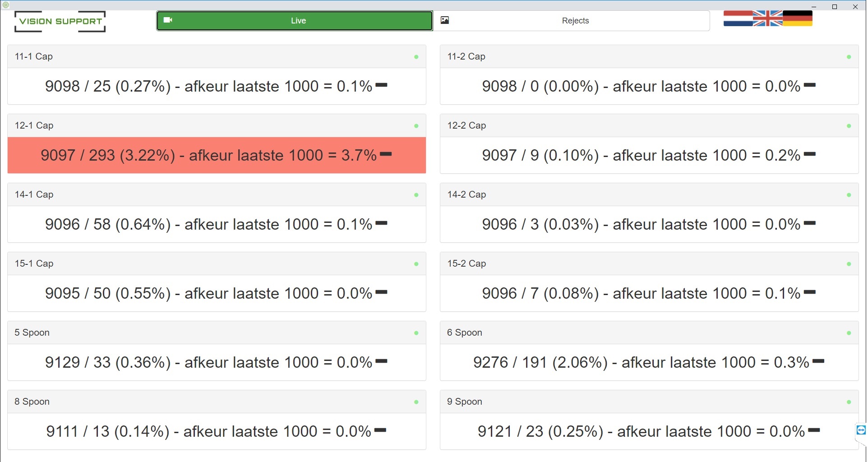This screenshot has width=868, height=462.
Task: Open the TeamViewer side panel icon
Action: coord(861,430)
